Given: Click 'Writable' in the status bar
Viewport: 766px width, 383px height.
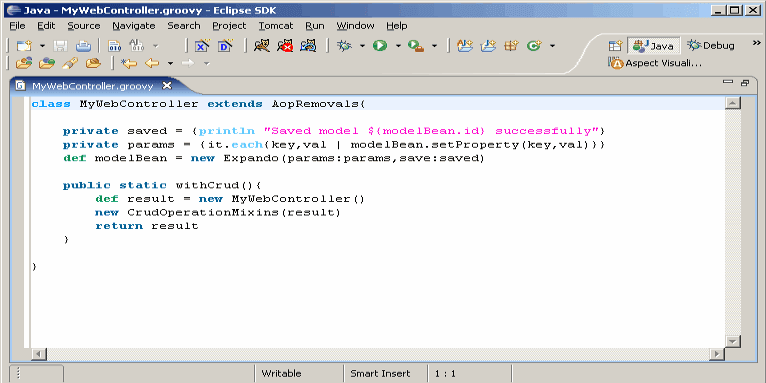Looking at the screenshot, I should tap(281, 374).
